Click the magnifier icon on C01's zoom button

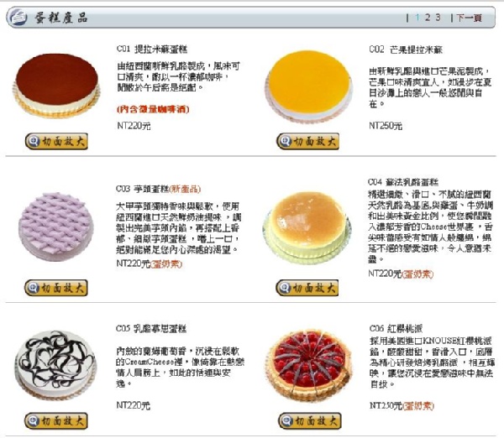[x=34, y=141]
